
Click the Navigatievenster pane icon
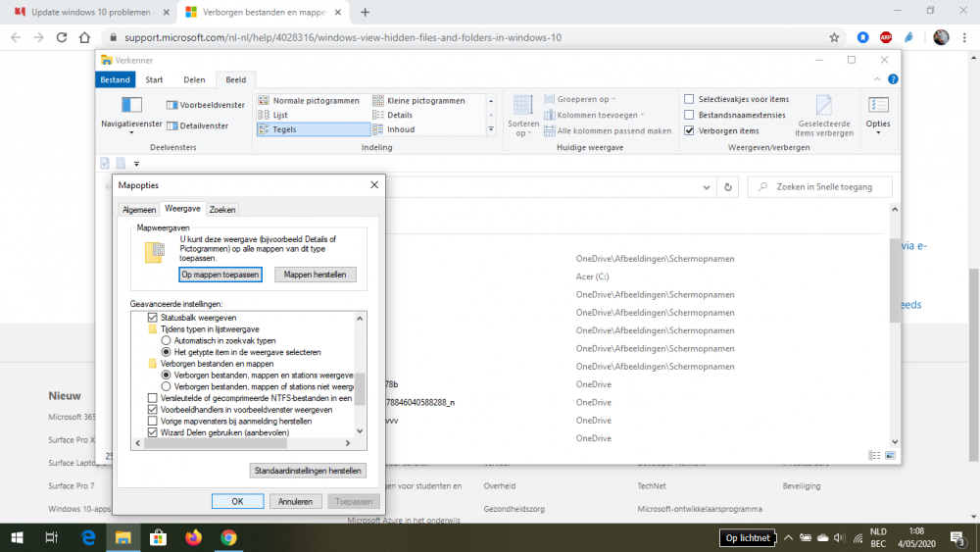(x=131, y=105)
